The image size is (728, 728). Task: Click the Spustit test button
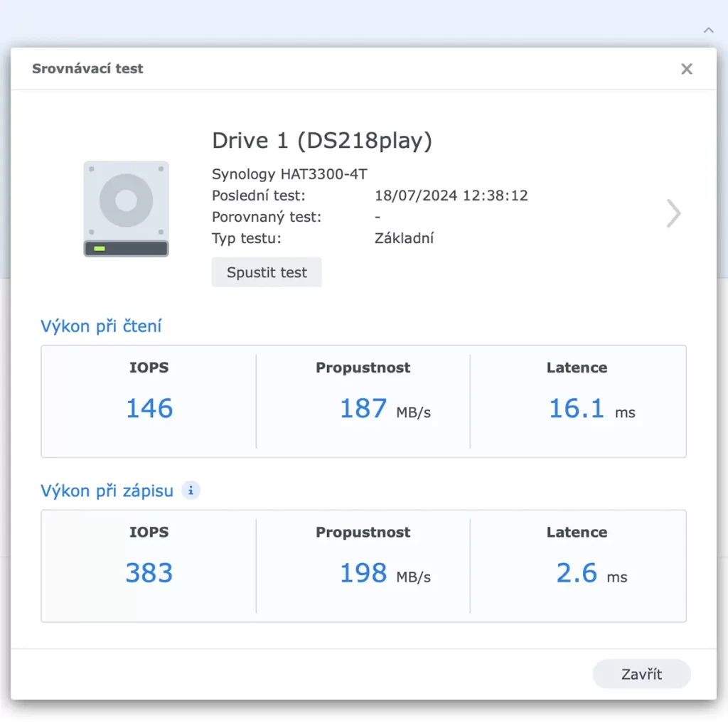267,272
